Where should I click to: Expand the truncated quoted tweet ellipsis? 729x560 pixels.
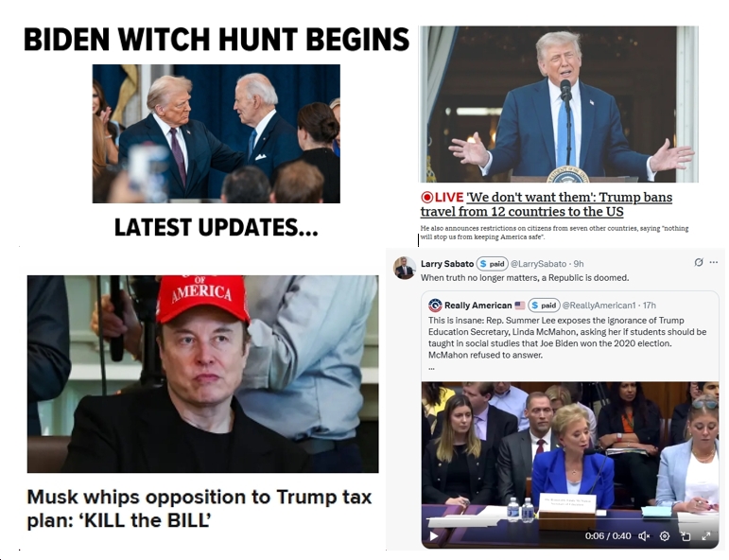click(x=431, y=368)
